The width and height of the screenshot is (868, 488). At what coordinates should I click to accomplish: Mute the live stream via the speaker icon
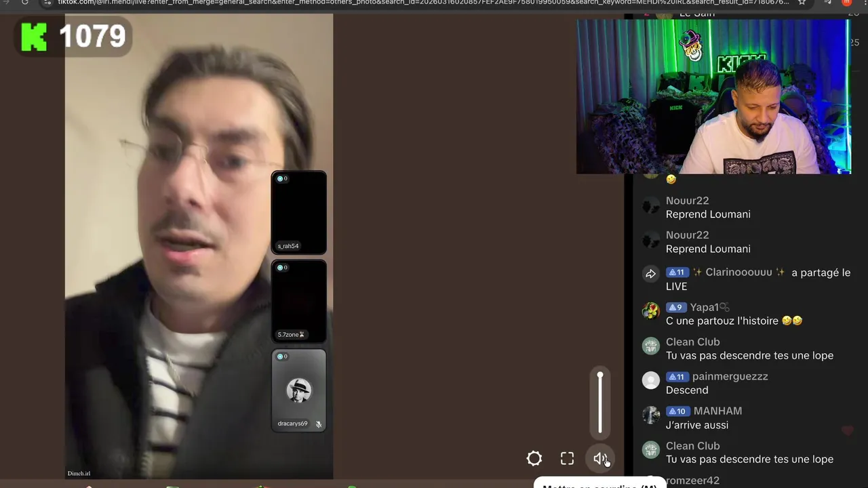click(600, 459)
